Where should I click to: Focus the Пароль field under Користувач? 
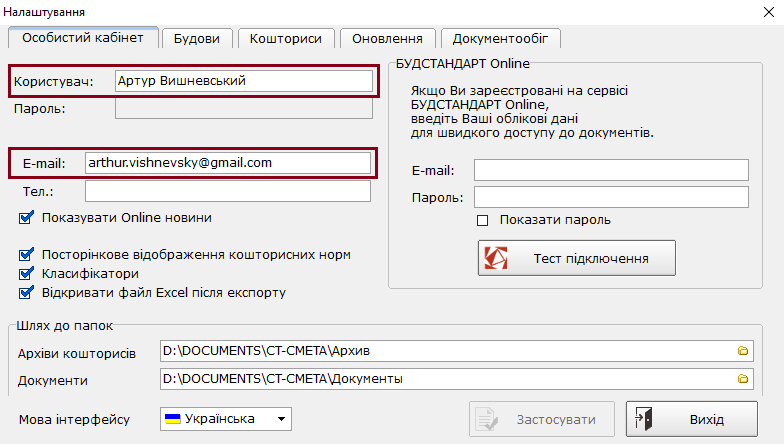click(244, 108)
